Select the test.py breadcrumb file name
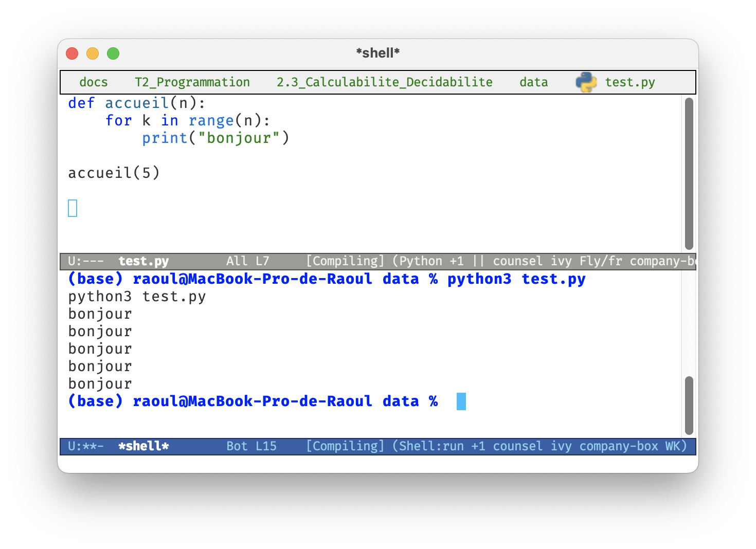 [630, 82]
